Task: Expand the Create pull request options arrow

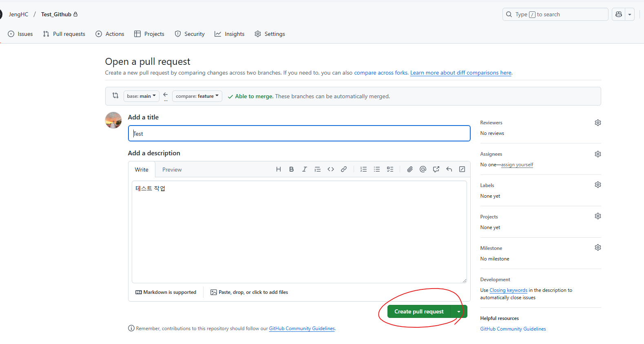Action: pyautogui.click(x=459, y=312)
